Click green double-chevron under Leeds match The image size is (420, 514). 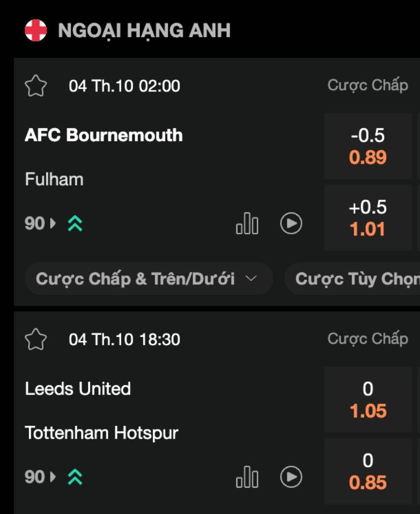pos(75,477)
